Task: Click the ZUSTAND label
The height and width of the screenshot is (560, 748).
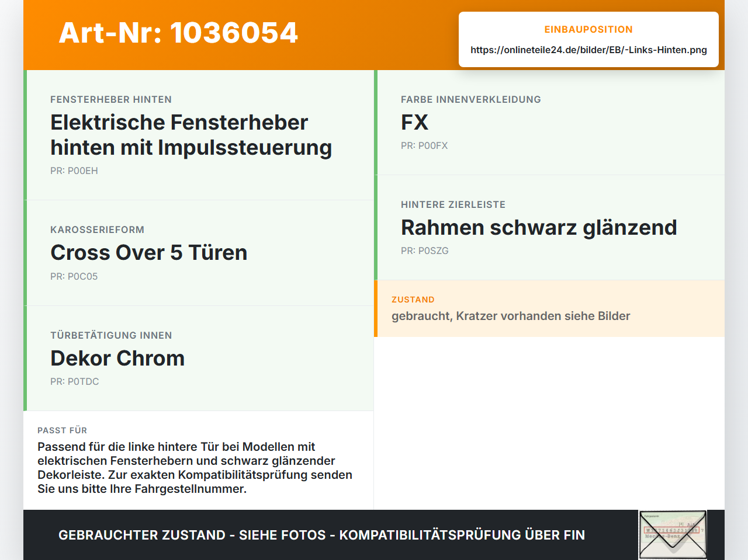Action: coord(413,300)
